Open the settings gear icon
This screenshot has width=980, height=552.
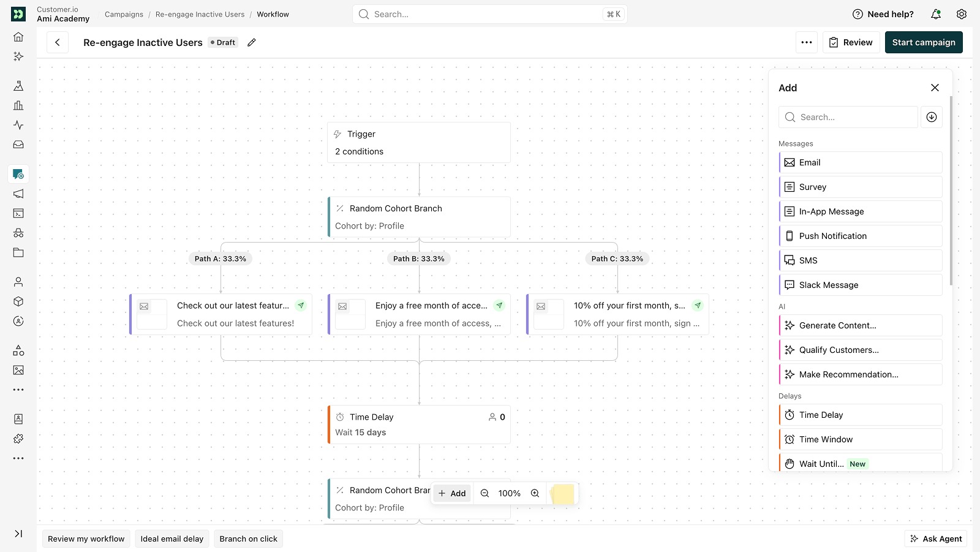coord(962,14)
